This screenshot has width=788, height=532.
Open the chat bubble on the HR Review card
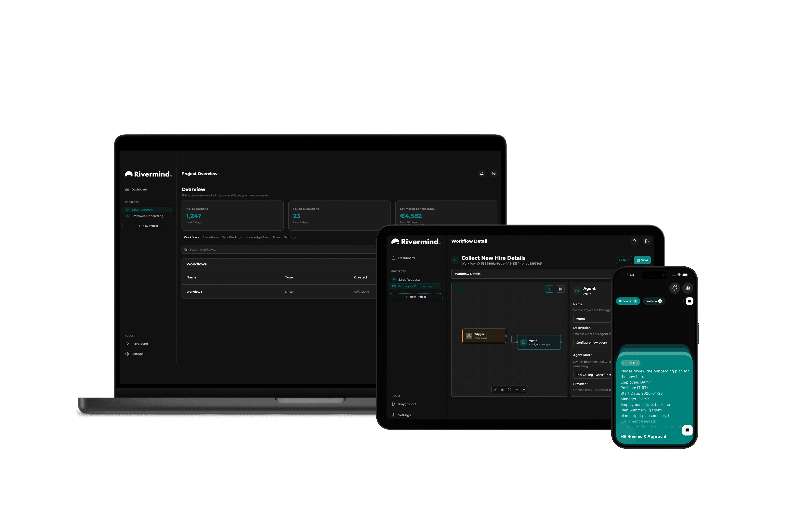click(x=687, y=430)
